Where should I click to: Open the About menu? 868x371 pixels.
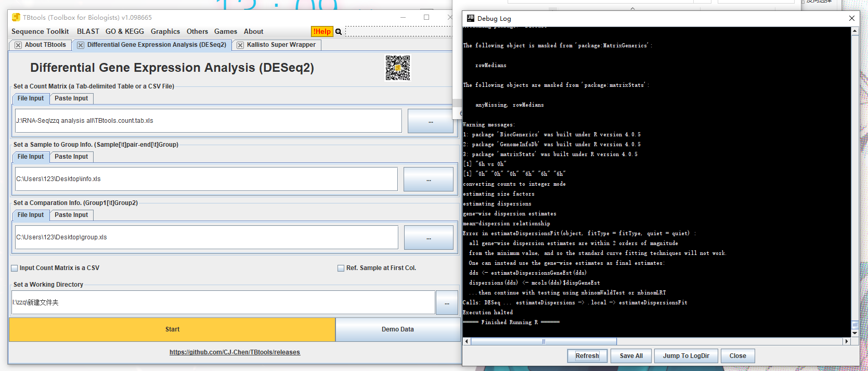click(253, 32)
